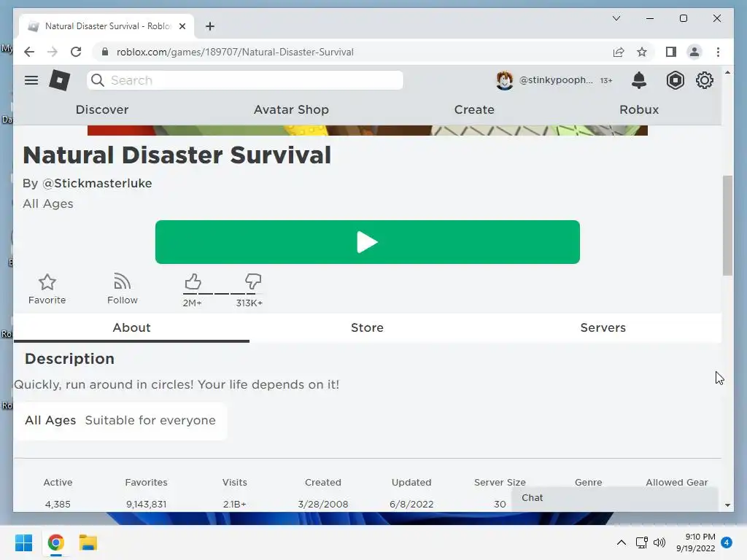Open the Roblox hamburger navigation menu
Image resolution: width=747 pixels, height=560 pixels.
31,80
